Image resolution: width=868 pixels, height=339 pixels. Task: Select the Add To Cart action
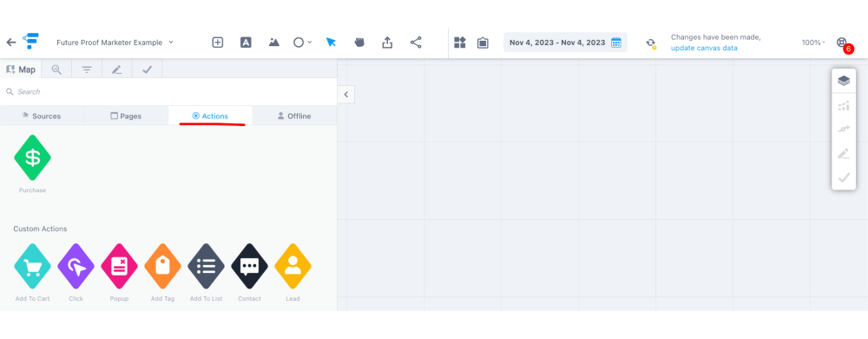(x=33, y=267)
